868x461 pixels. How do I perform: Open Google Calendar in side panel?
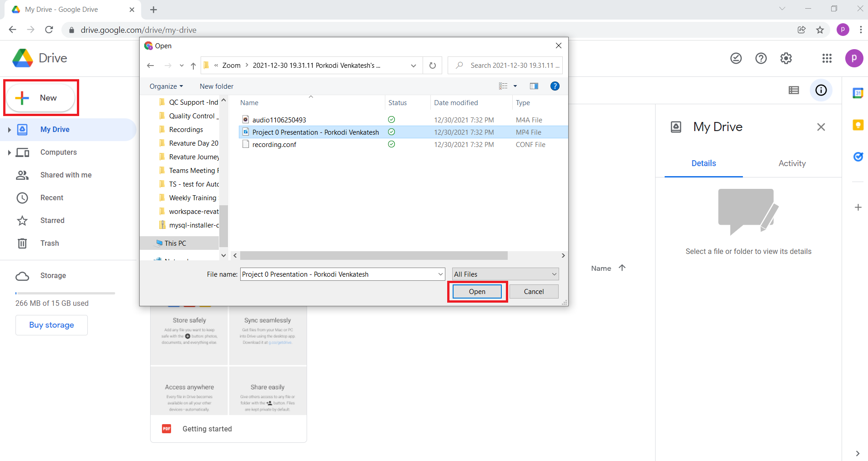(858, 93)
